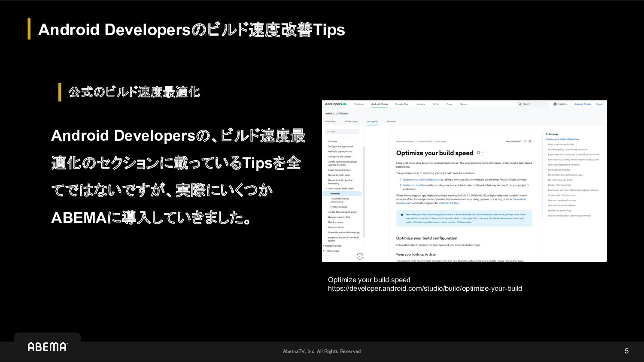644x362 pixels.
Task: Open the Preview sub-tab
Action: click(x=392, y=121)
